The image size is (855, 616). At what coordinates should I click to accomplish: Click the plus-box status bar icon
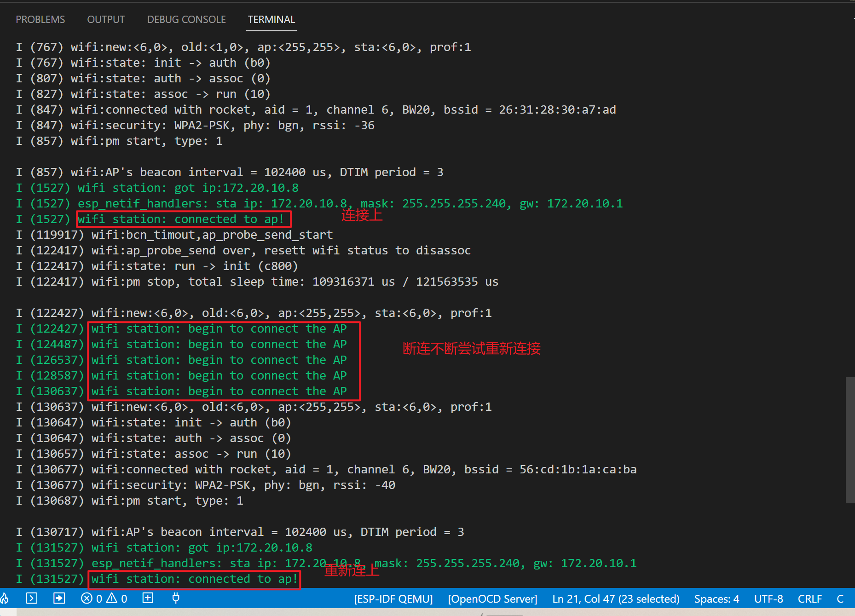(x=148, y=598)
